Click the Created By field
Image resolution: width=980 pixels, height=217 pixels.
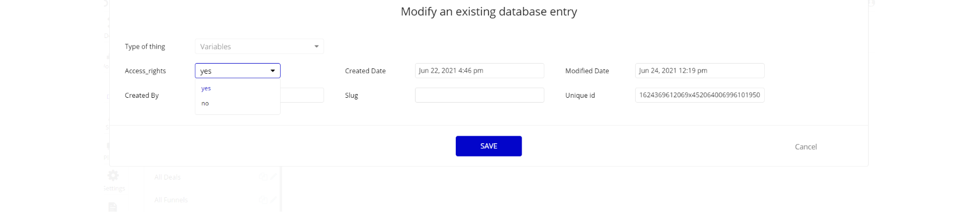pos(303,95)
